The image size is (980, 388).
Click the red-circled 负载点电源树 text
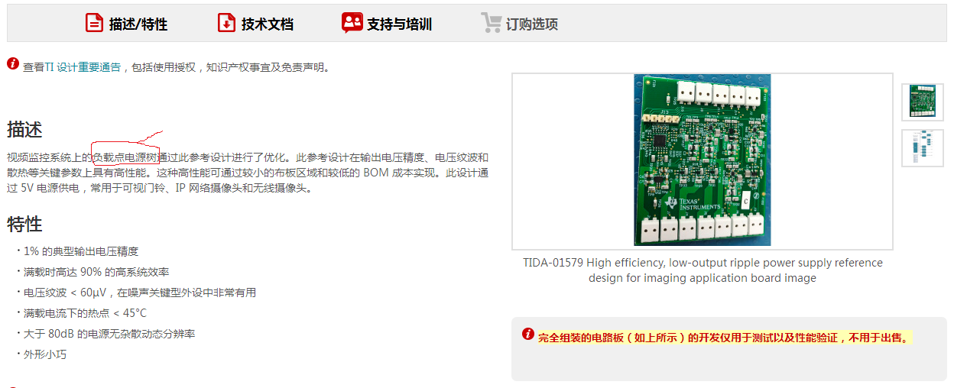[125, 157]
